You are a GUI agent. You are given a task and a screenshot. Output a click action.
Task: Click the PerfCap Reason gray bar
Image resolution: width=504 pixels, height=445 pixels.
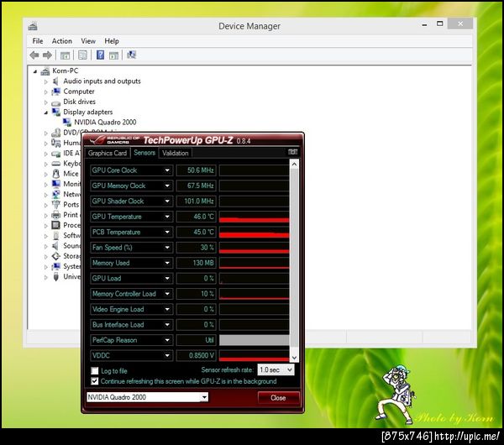(254, 340)
